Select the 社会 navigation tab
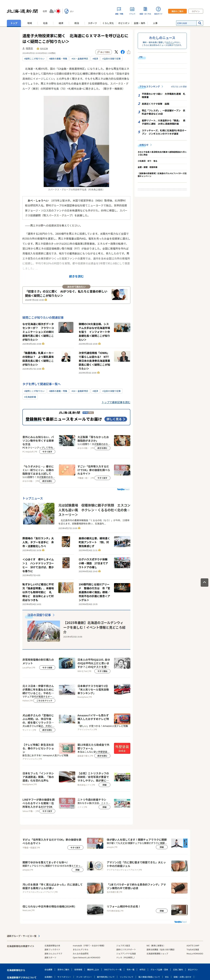Viewport: 210px width, 980px height. tap(45, 23)
